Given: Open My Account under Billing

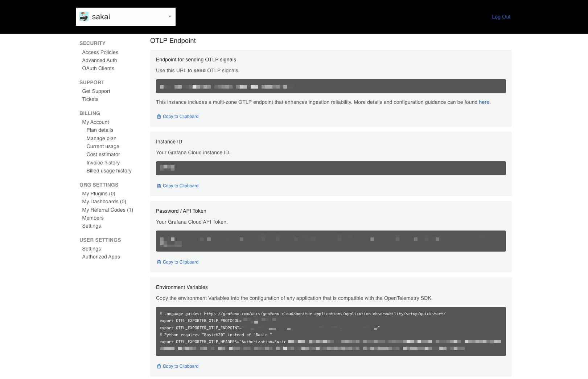Looking at the screenshot, I should point(95,122).
